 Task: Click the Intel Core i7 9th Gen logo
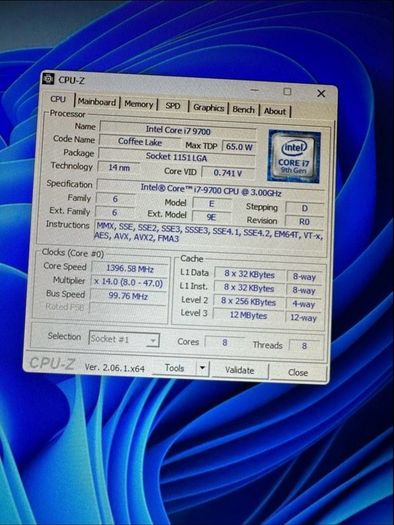click(x=294, y=157)
